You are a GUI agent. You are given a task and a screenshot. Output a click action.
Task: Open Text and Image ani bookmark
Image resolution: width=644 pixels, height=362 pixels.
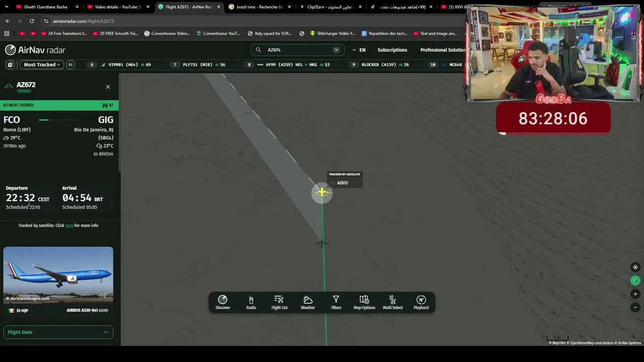click(435, 34)
